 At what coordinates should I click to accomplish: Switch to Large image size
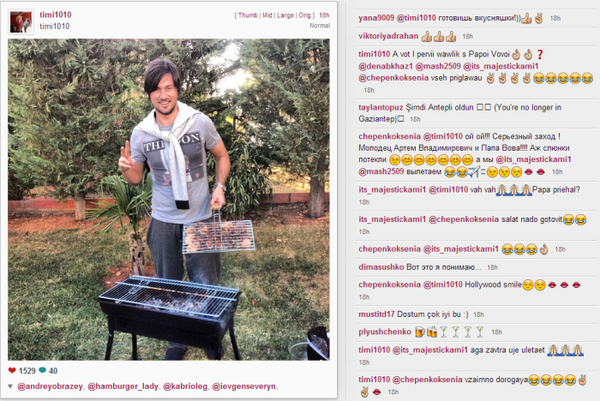click(x=285, y=15)
